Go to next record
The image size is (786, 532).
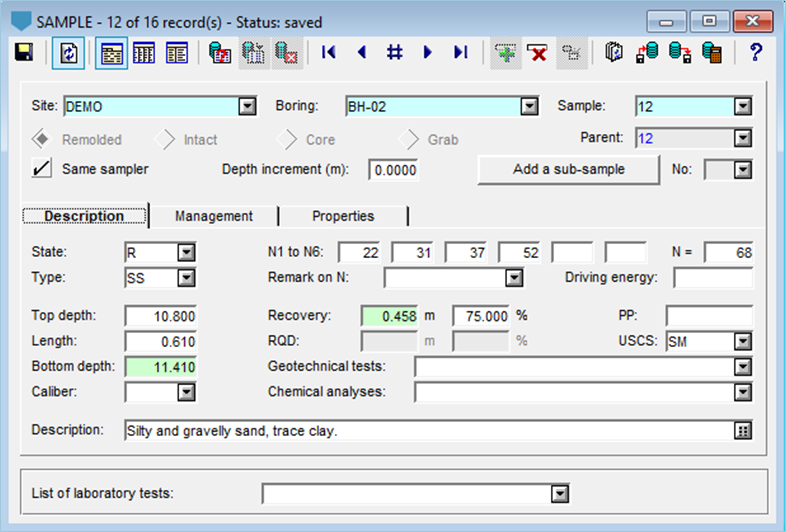point(427,52)
